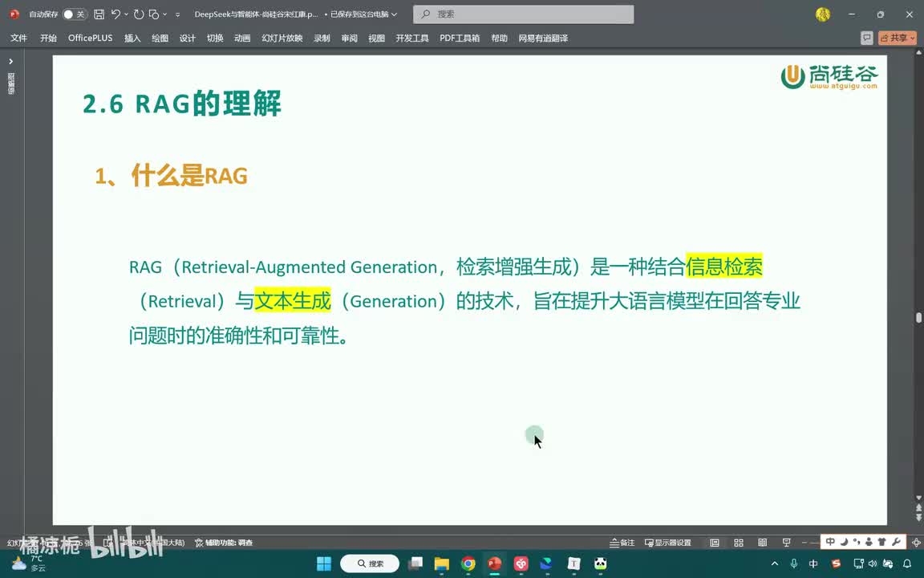Screen dimensions: 924x578
Task: Switch to the 录制 tab
Action: point(322,38)
